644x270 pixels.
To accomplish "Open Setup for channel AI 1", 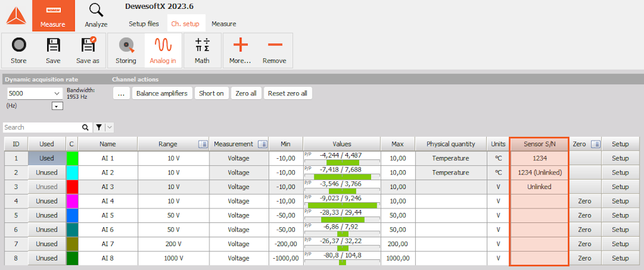I will (x=620, y=158).
